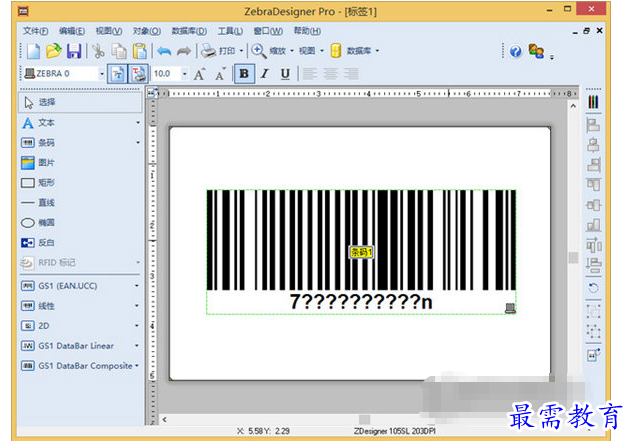Toggle printer font button
The height and width of the screenshot is (448, 631).
point(138,74)
